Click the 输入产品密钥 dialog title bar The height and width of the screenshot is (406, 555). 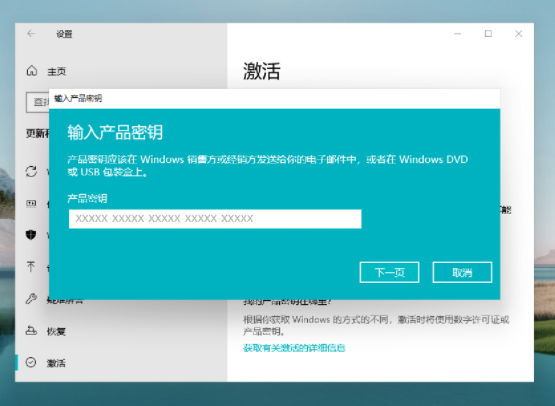(274, 98)
